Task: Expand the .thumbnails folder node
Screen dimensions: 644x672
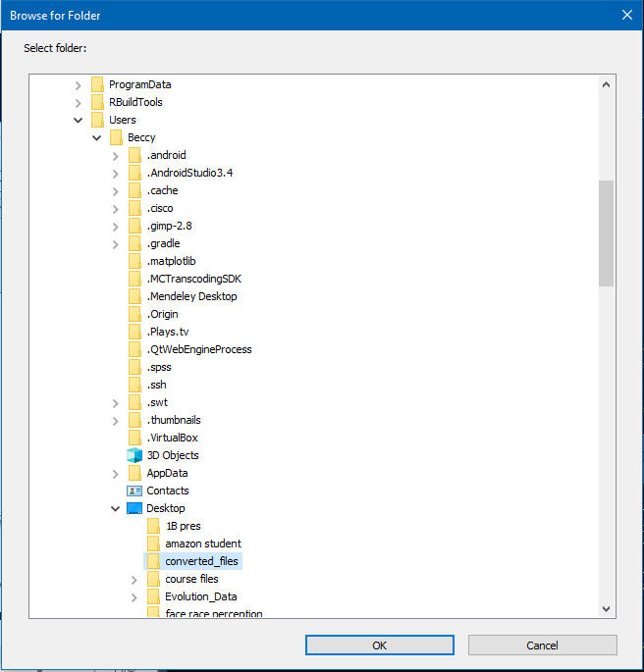Action: [116, 420]
